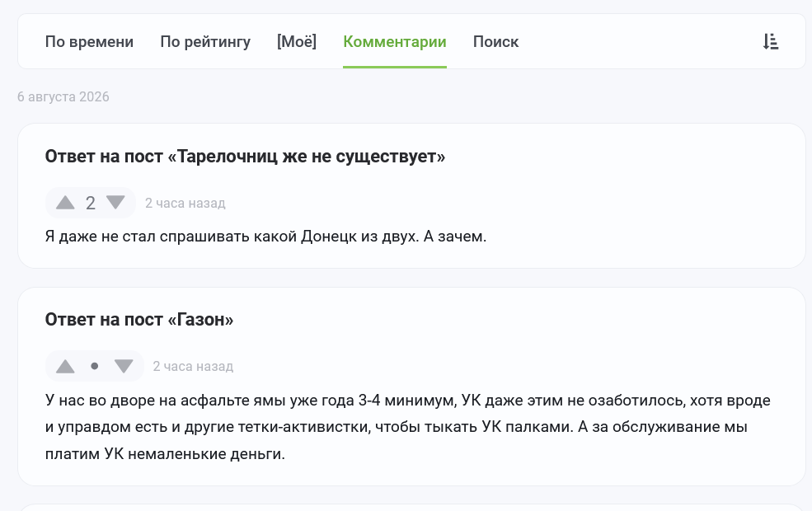Open the «[Моё]» tab
This screenshot has height=511, width=812.
tap(297, 41)
